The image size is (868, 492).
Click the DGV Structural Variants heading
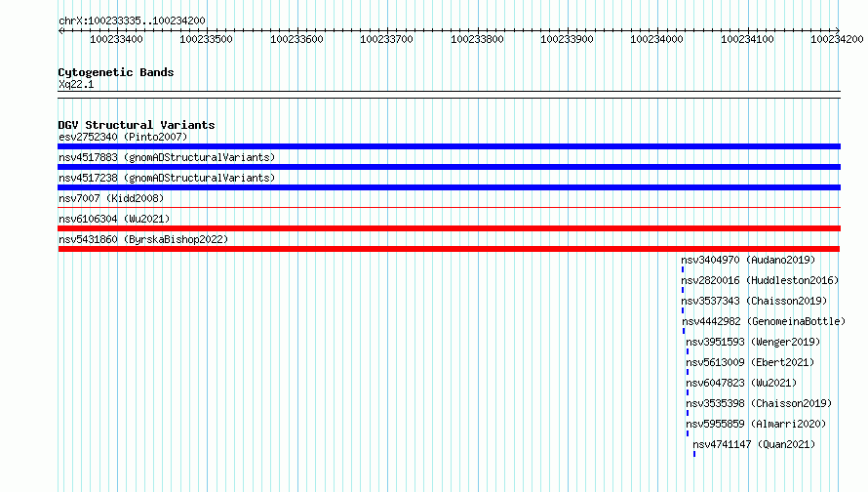(x=137, y=125)
